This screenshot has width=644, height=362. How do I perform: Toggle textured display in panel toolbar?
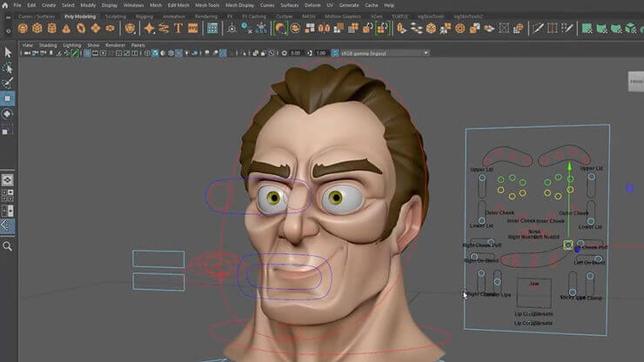(x=179, y=53)
